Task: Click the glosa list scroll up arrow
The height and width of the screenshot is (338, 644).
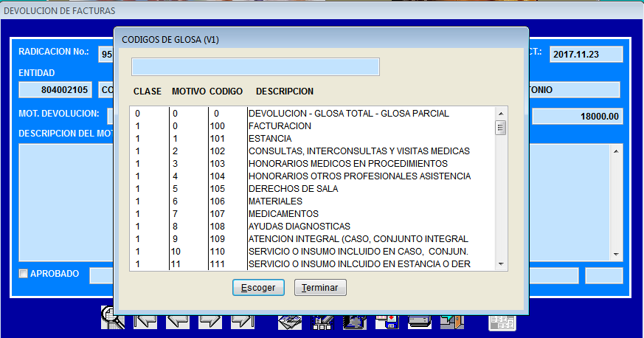Action: (x=501, y=114)
